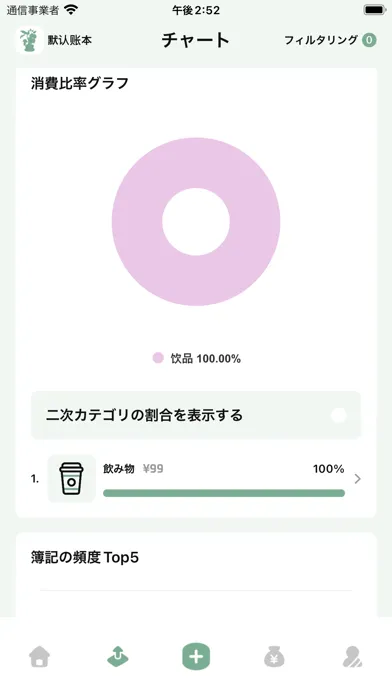Tap the green plus add-entry button
The image size is (392, 696).
[x=196, y=656]
